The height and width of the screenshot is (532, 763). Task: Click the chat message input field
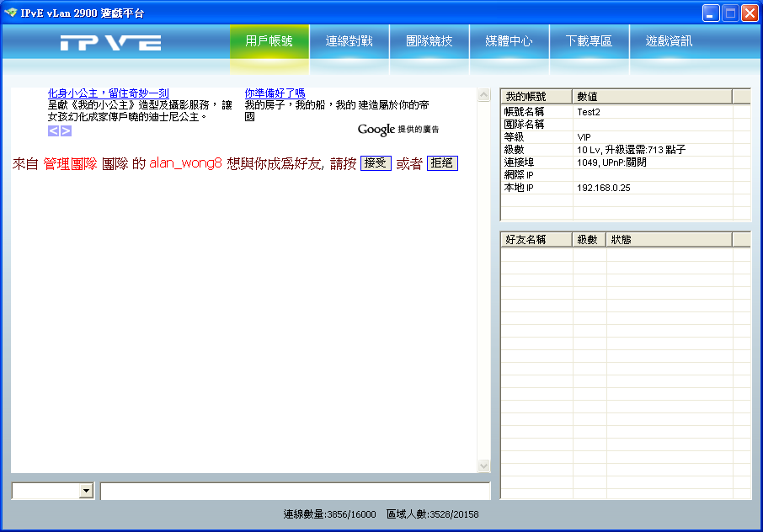(295, 491)
